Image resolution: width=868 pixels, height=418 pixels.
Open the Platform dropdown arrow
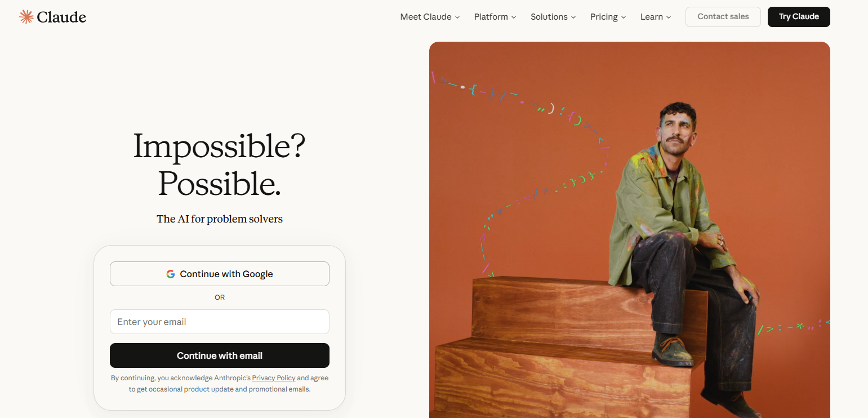(x=514, y=17)
